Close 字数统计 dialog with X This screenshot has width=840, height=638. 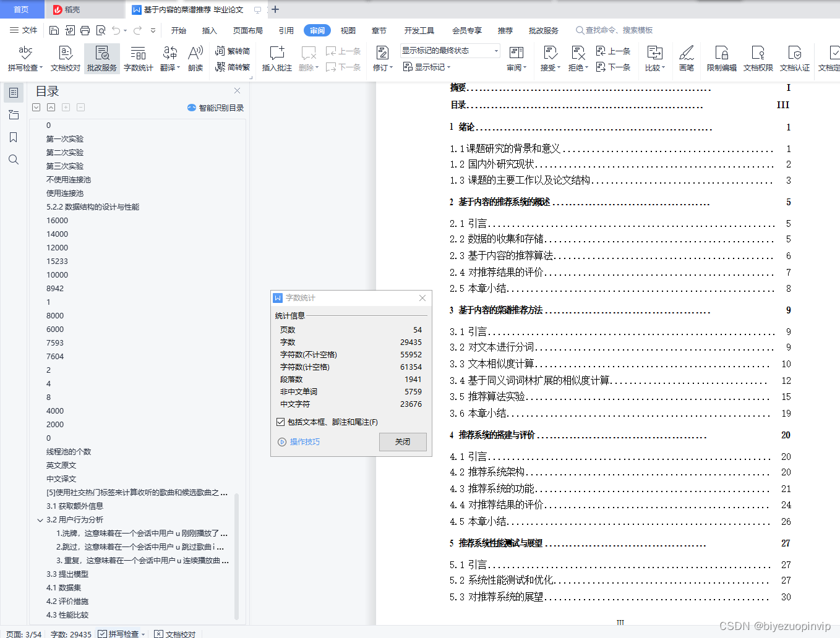pyautogui.click(x=422, y=298)
